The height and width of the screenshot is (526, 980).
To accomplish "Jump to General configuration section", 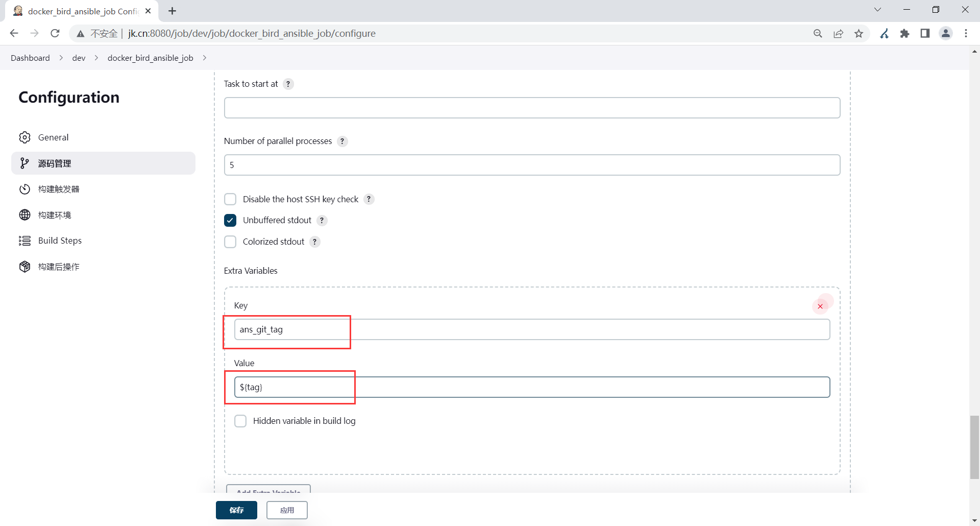I will 53,138.
